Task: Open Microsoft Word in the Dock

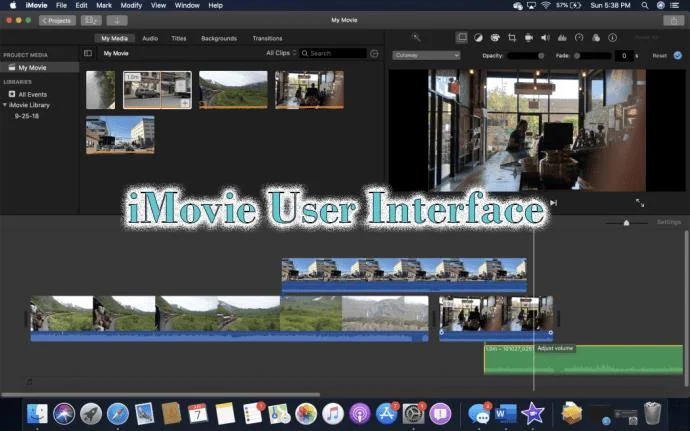Action: click(506, 414)
